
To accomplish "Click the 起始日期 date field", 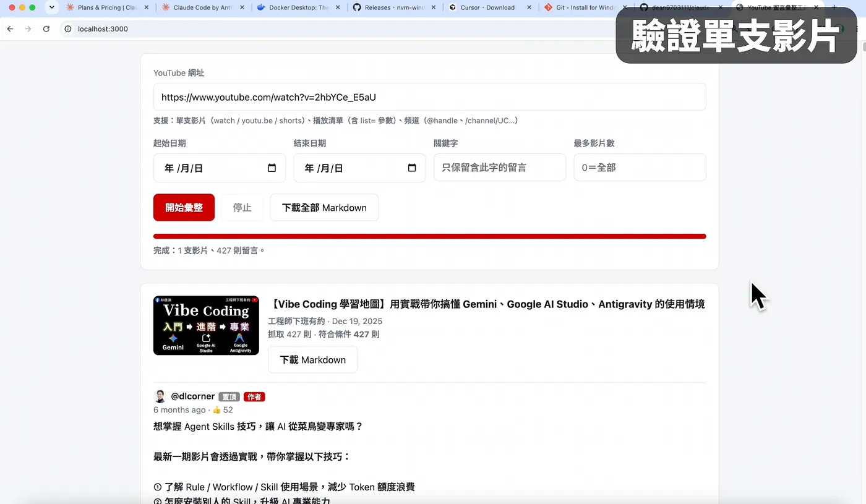I will (220, 168).
